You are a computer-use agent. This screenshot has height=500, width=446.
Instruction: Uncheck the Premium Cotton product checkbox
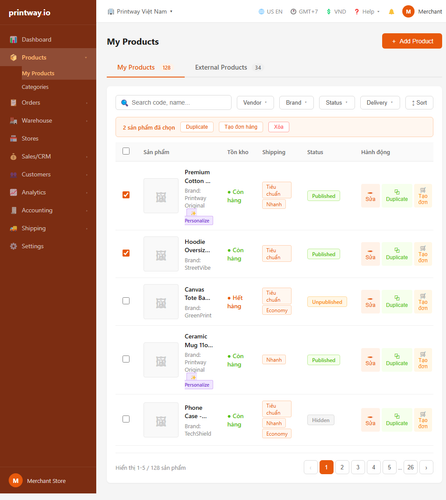pyautogui.click(x=126, y=195)
